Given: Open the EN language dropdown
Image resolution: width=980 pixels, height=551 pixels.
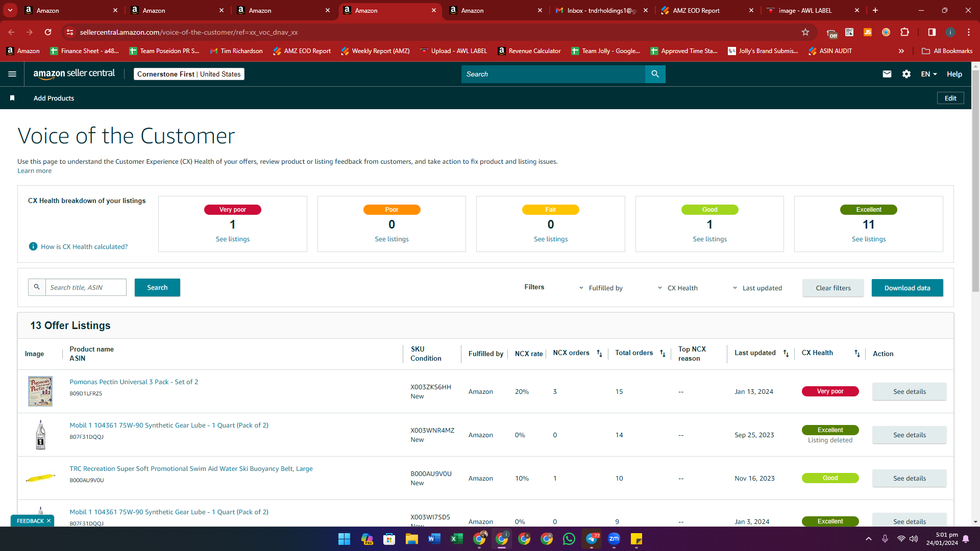Looking at the screenshot, I should click(x=929, y=74).
